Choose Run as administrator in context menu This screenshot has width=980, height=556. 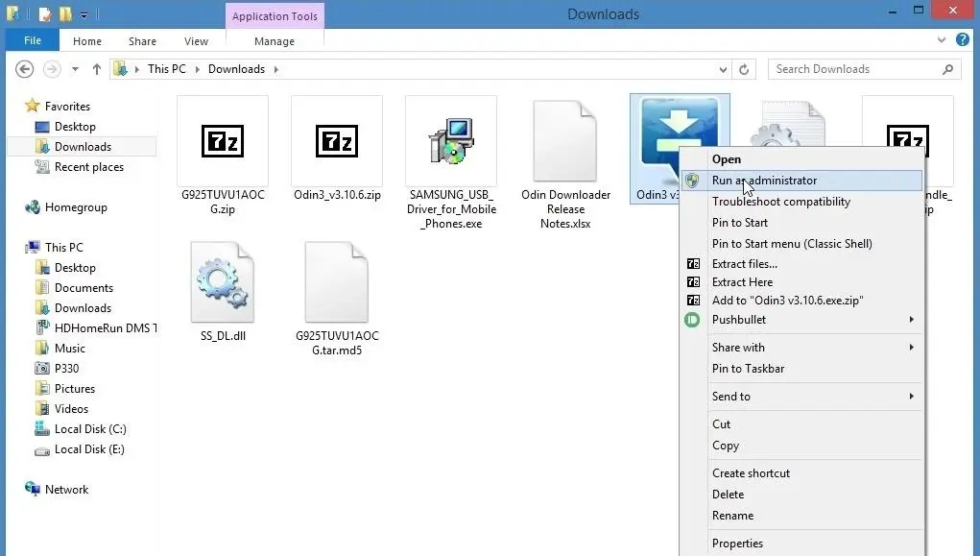point(764,181)
